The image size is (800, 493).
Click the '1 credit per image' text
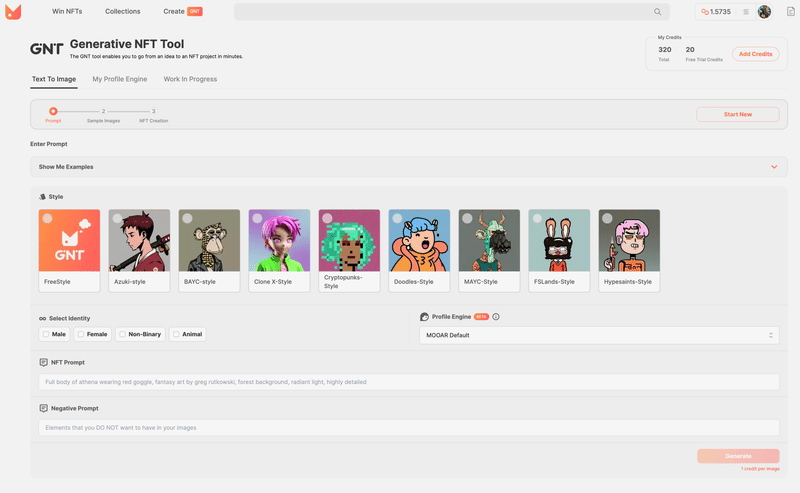tap(760, 469)
